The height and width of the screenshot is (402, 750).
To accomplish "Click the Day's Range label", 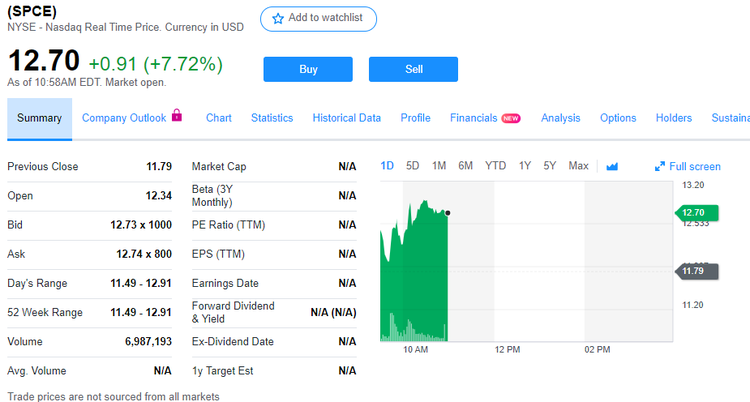I will click(37, 283).
